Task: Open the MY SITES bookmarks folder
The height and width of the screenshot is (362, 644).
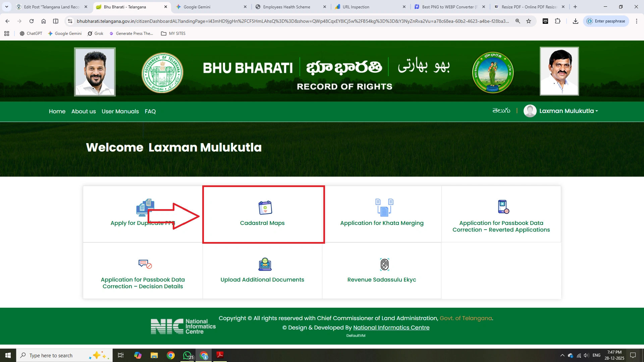Action: [x=173, y=33]
